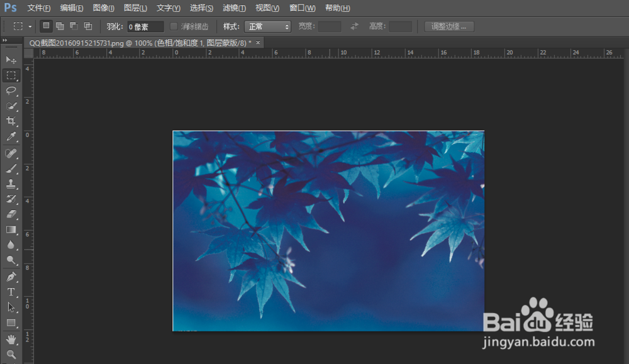Select the Brush tool

[11, 168]
